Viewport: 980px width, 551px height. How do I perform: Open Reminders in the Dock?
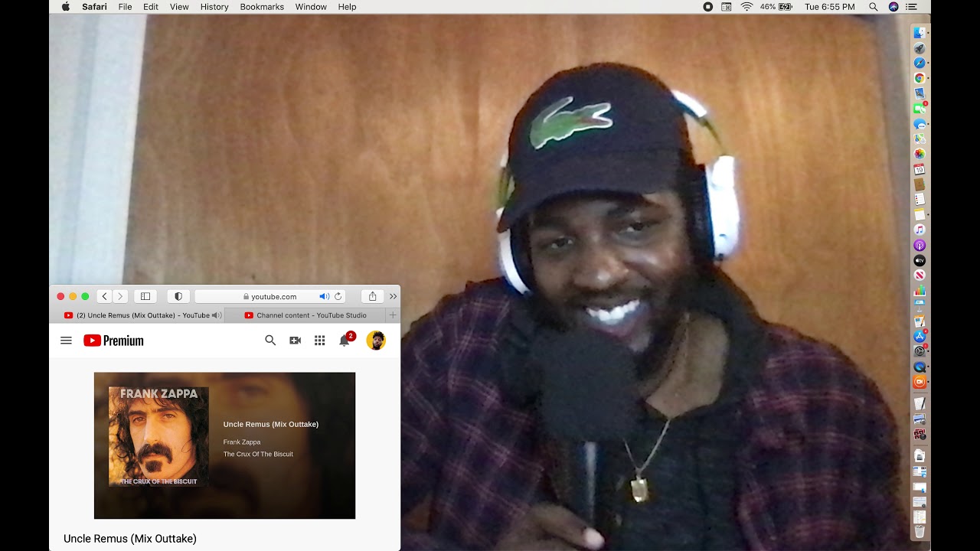[x=920, y=200]
